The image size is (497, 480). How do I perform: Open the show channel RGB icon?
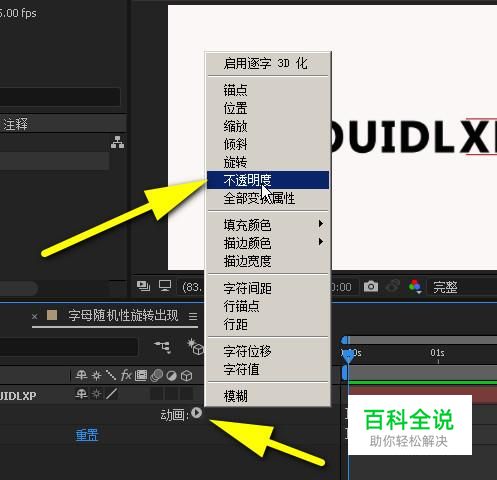click(415, 287)
